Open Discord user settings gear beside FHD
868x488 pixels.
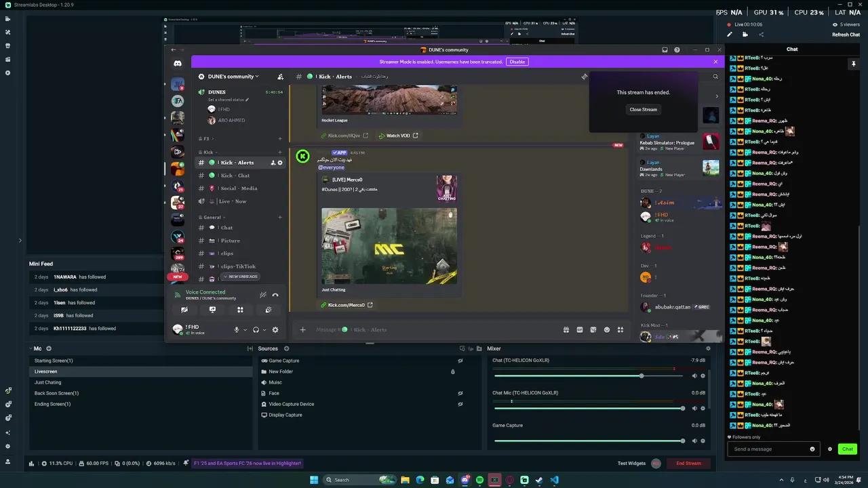[275, 329]
